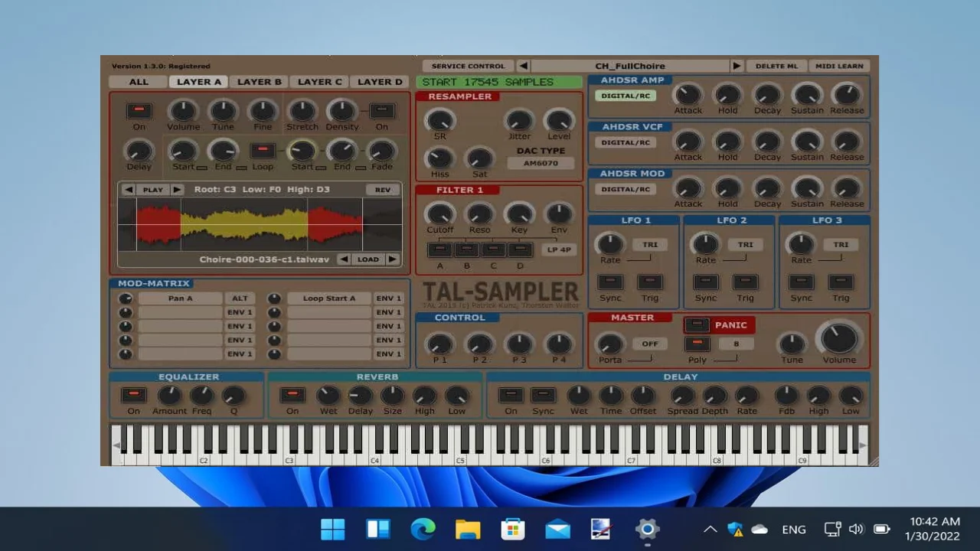Click the Stretch knob
Image resolution: width=980 pixels, height=551 pixels.
[302, 111]
